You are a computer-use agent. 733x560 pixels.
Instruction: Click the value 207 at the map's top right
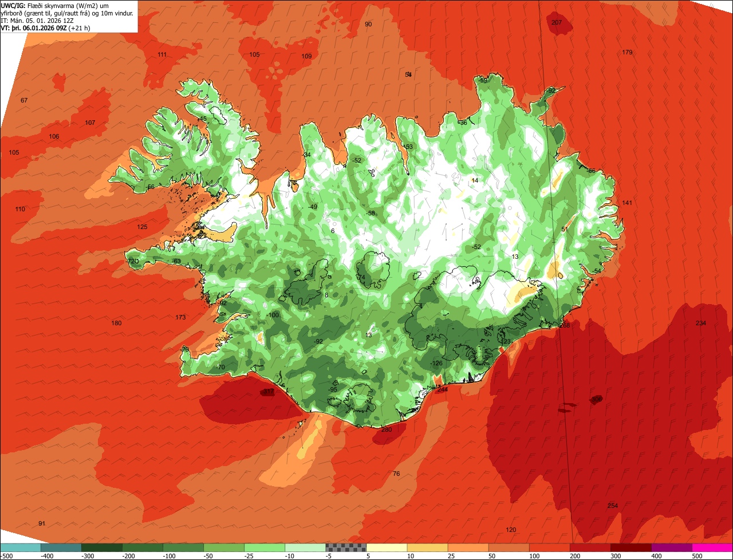[x=557, y=22]
